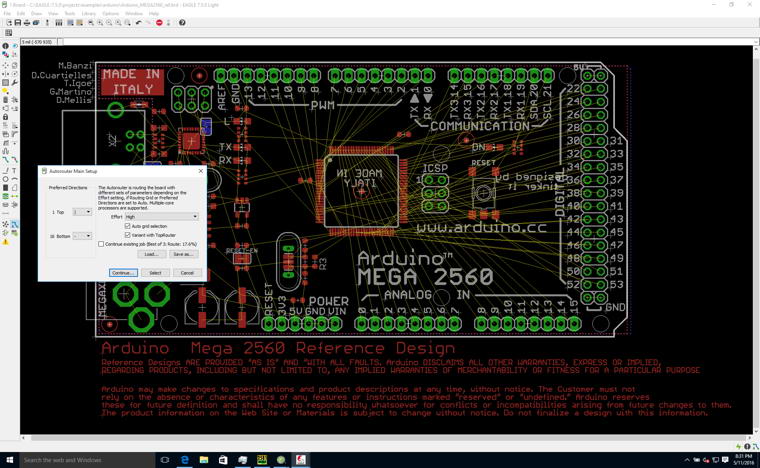This screenshot has width=760, height=468.
Task: Open the Display layers tool
Action: [5, 54]
